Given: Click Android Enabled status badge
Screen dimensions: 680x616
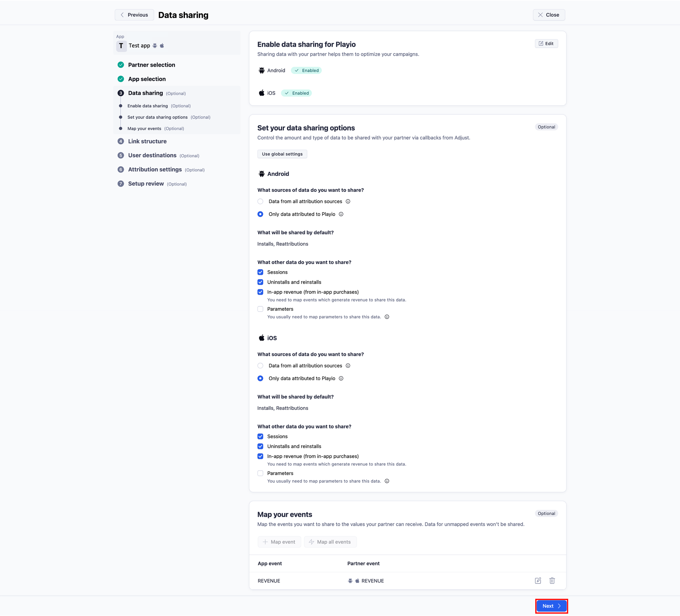Looking at the screenshot, I should point(306,70).
